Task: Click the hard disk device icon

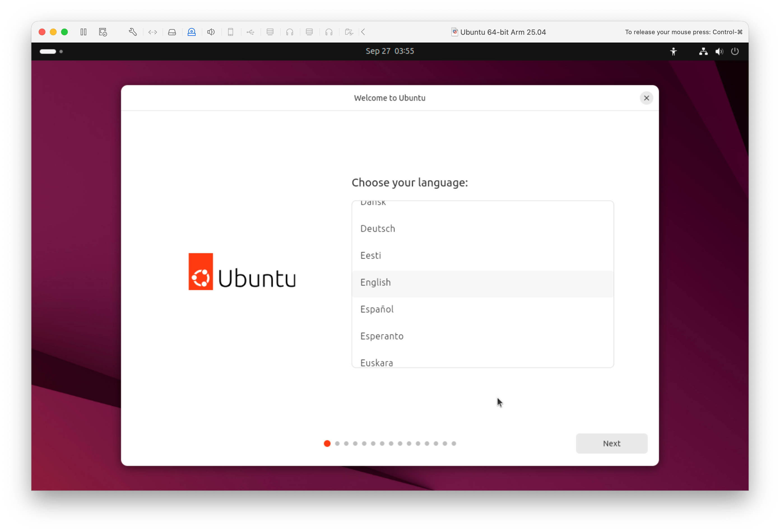Action: pos(172,32)
